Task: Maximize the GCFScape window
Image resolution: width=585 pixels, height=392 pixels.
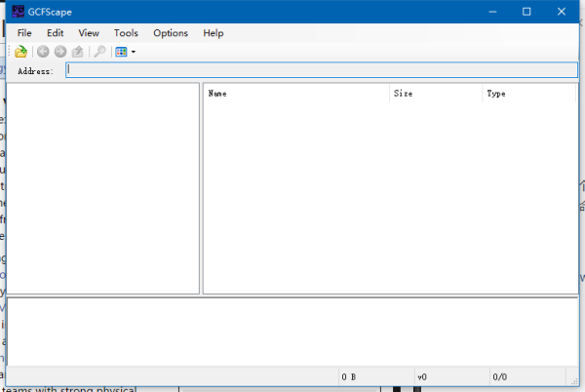Action: (x=526, y=12)
